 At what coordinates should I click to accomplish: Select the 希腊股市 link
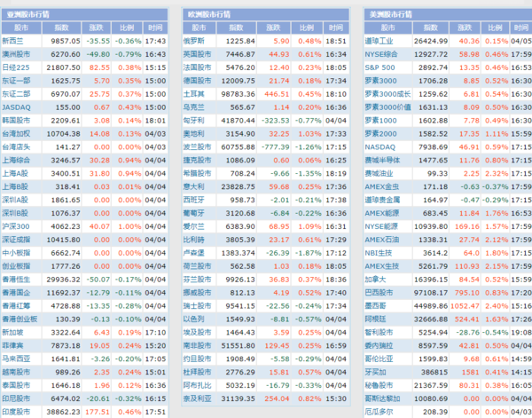pyautogui.click(x=198, y=174)
